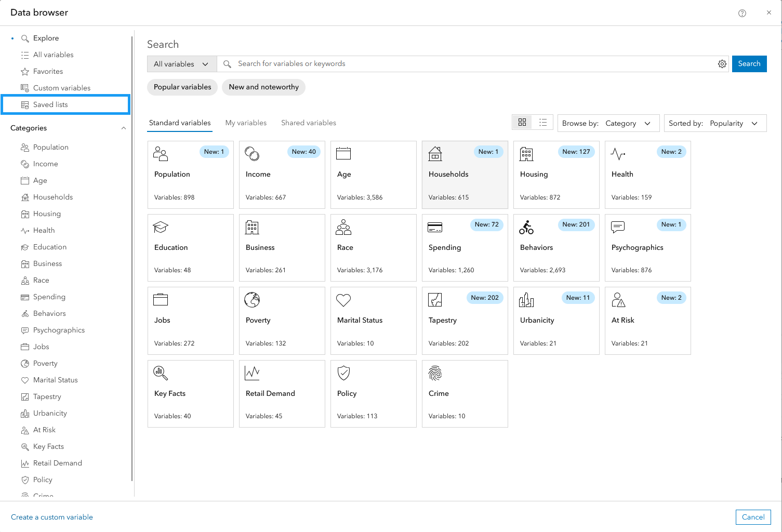Viewport: 782px width, 532px height.
Task: Switch to list view layout
Action: [543, 123]
